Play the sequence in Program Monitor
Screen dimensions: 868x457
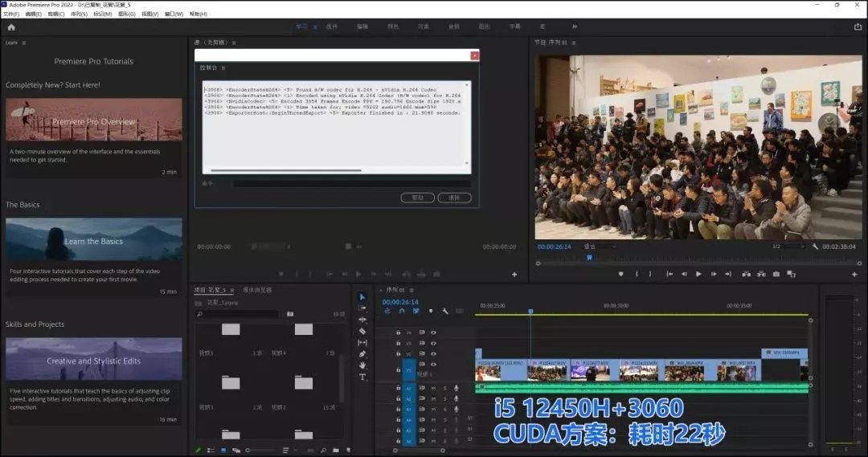[x=698, y=274]
